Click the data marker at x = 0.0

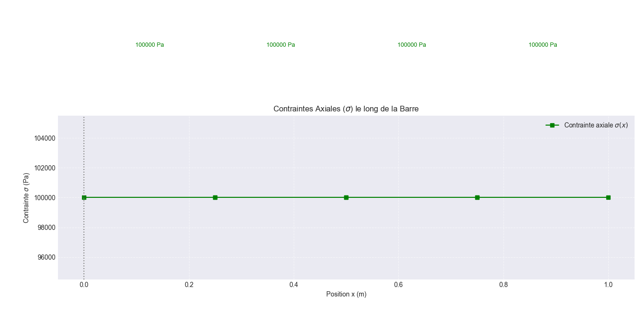[x=84, y=197]
